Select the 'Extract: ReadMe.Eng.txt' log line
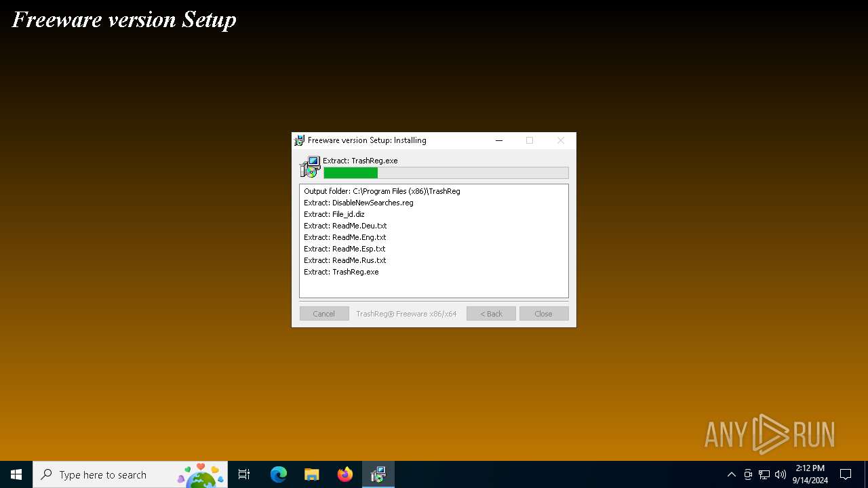Viewport: 868px width, 488px height. click(344, 237)
